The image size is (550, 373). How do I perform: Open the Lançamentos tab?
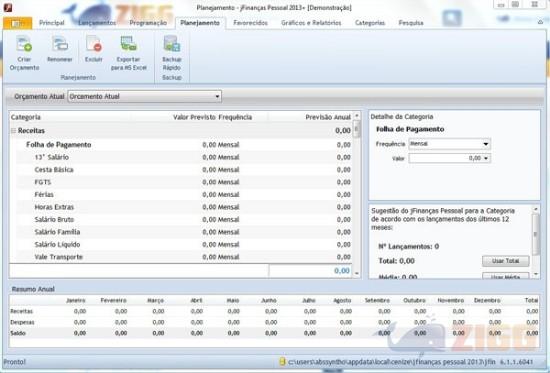tap(97, 23)
